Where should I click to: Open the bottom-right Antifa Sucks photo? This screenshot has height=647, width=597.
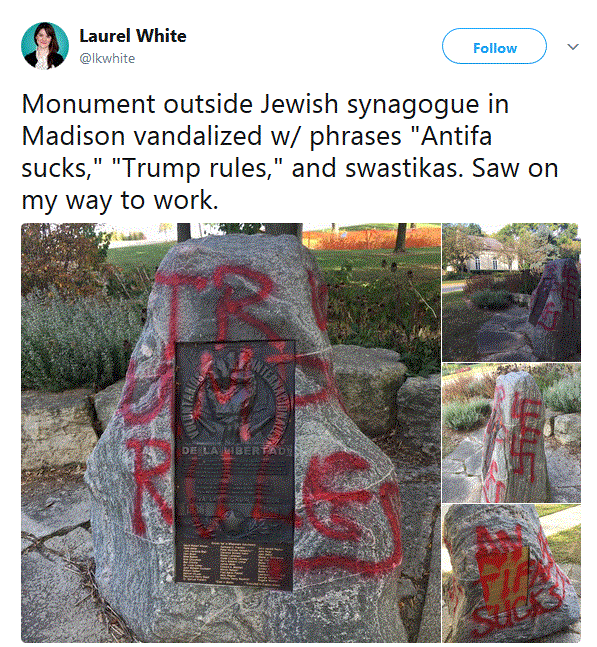click(x=512, y=573)
